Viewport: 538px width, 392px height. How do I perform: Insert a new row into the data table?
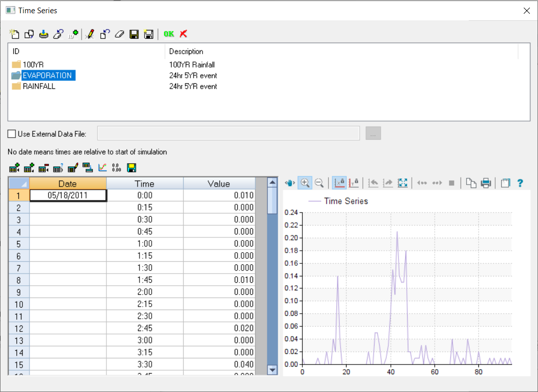click(x=14, y=167)
